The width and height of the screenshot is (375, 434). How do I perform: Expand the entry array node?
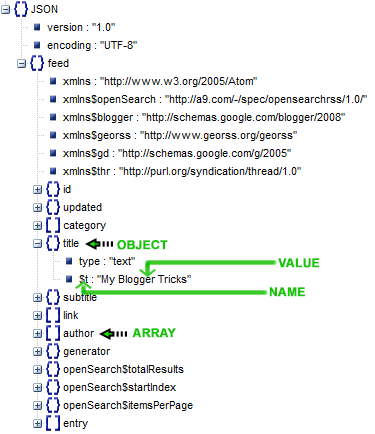click(38, 424)
